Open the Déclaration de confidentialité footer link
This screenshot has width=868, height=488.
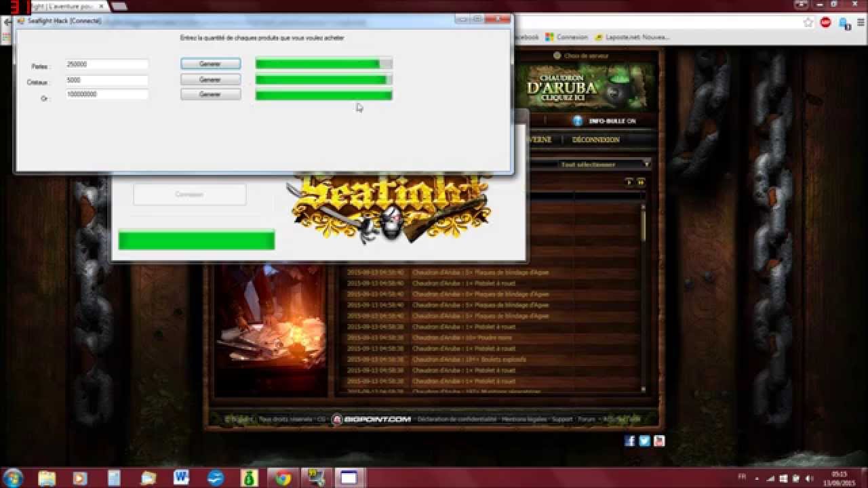[456, 420]
